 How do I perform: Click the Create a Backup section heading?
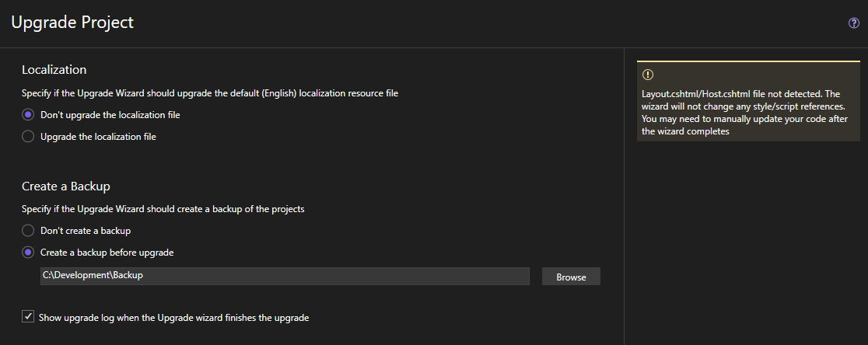pyautogui.click(x=66, y=186)
